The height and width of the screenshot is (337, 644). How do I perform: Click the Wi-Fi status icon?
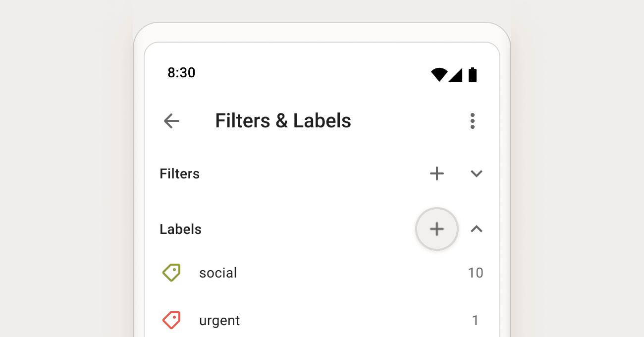pos(440,74)
